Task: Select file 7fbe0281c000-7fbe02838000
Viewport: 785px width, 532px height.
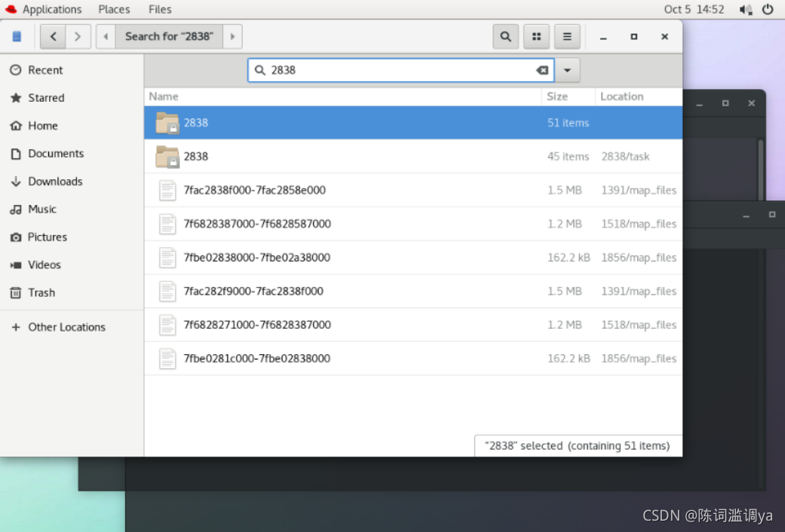Action: [413, 359]
